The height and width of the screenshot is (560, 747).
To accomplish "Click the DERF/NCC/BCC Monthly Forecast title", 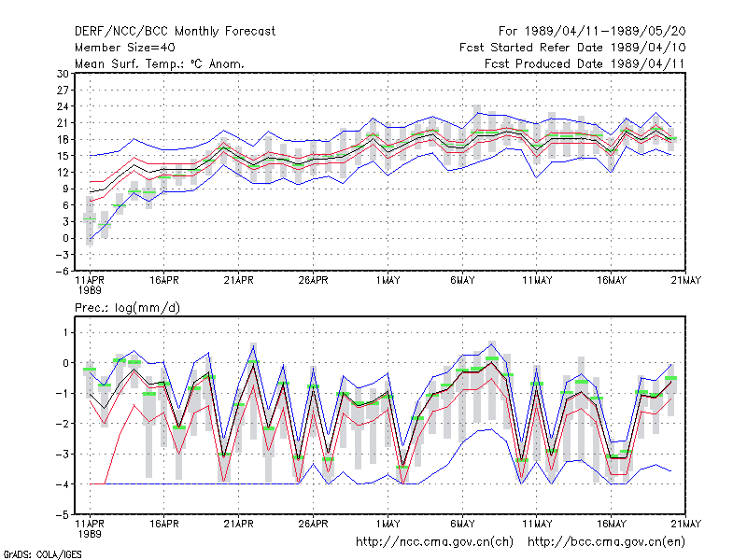I will (175, 32).
